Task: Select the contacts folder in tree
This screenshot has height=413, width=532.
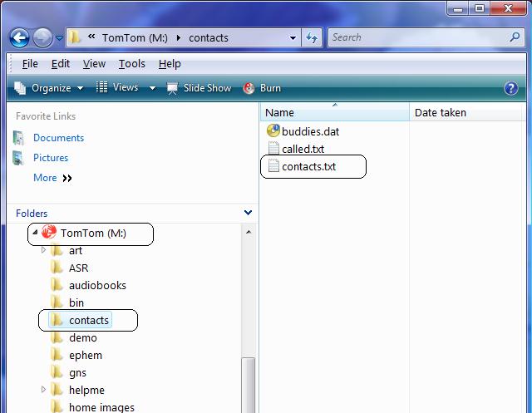Action: click(89, 320)
